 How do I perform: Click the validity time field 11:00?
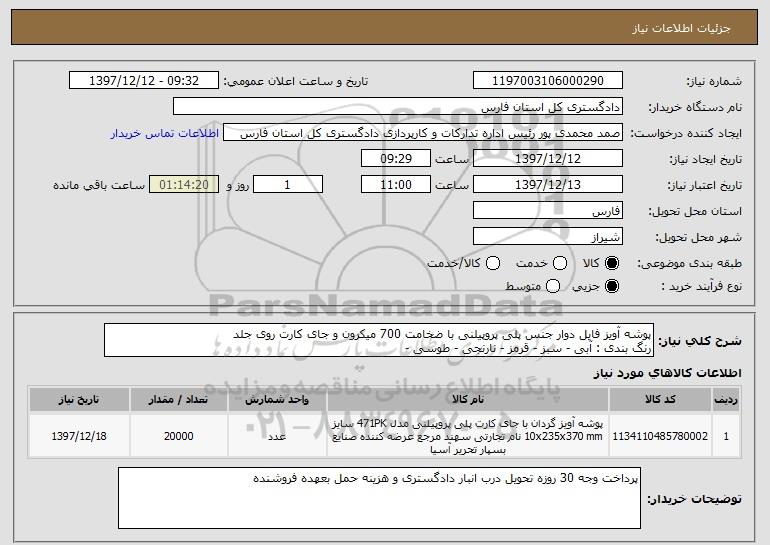[x=396, y=185]
